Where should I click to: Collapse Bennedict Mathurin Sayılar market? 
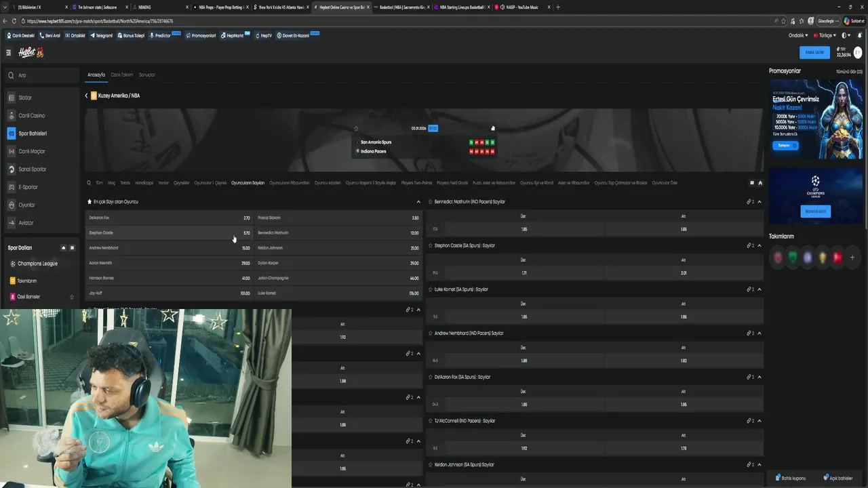click(x=759, y=202)
